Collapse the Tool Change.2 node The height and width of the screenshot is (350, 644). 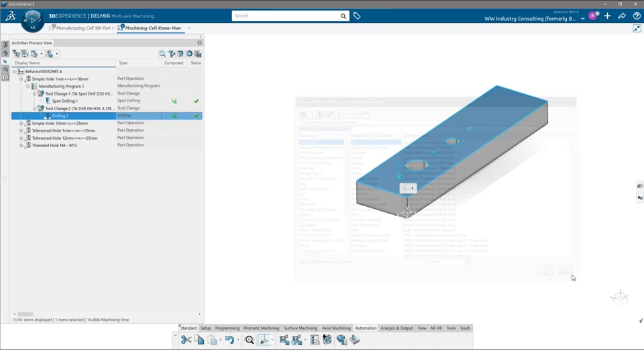coord(34,108)
